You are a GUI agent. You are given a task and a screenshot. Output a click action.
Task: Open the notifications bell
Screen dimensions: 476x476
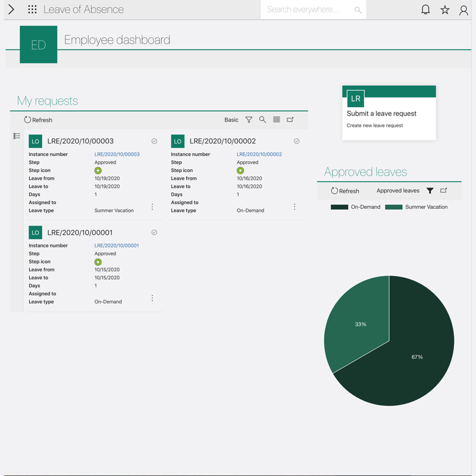[425, 10]
